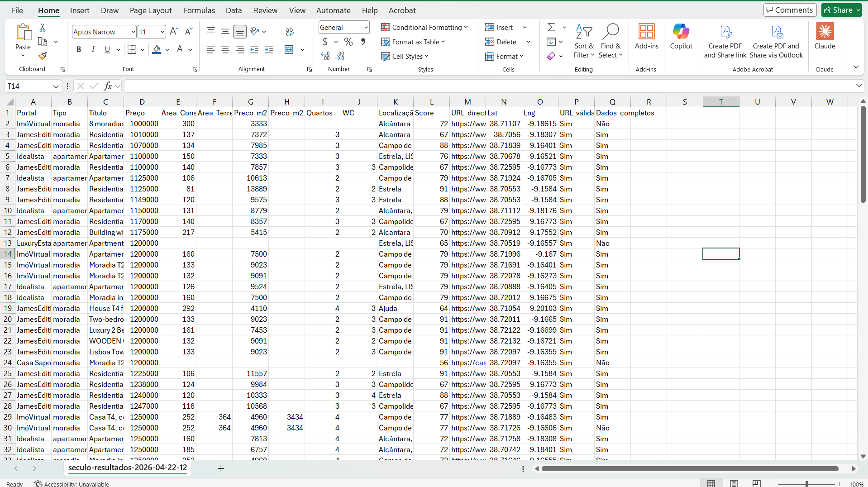The image size is (868, 487).
Task: Decrease font size with smaller A icon
Action: point(189,32)
